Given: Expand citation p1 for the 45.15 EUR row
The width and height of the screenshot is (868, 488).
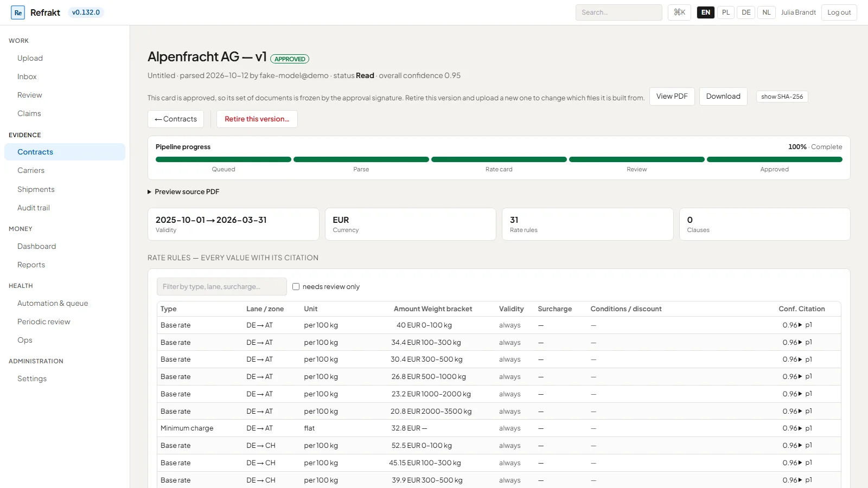Looking at the screenshot, I should (x=805, y=463).
